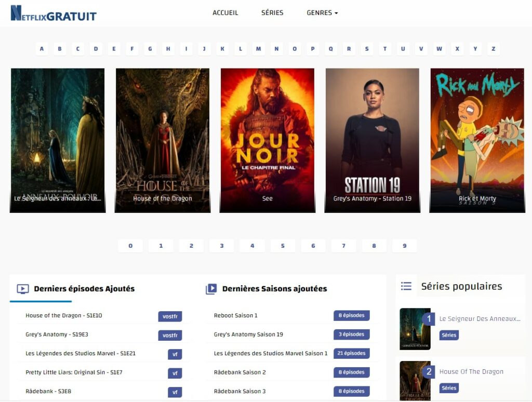
Task: Click 8 épisodes badge for Rådebank Saison 2
Action: 352,372
